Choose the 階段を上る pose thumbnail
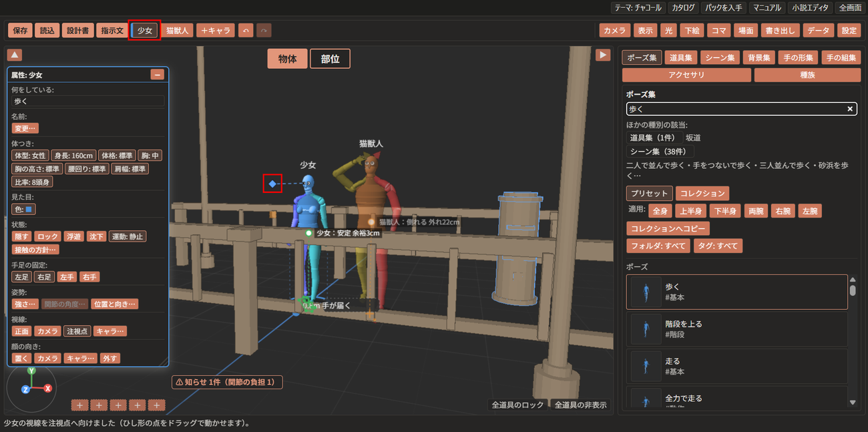 pyautogui.click(x=646, y=329)
